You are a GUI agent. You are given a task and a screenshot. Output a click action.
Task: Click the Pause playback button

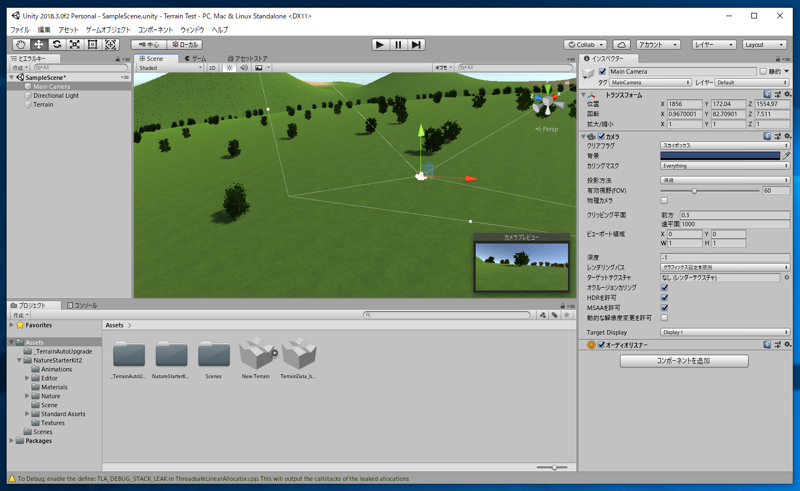tap(398, 44)
